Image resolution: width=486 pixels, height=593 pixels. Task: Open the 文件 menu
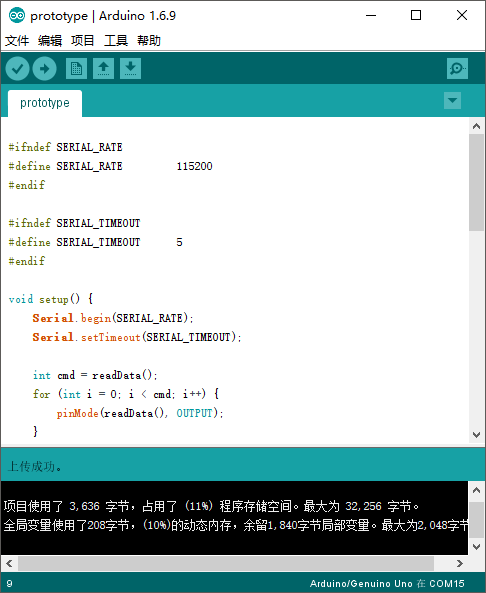point(17,40)
